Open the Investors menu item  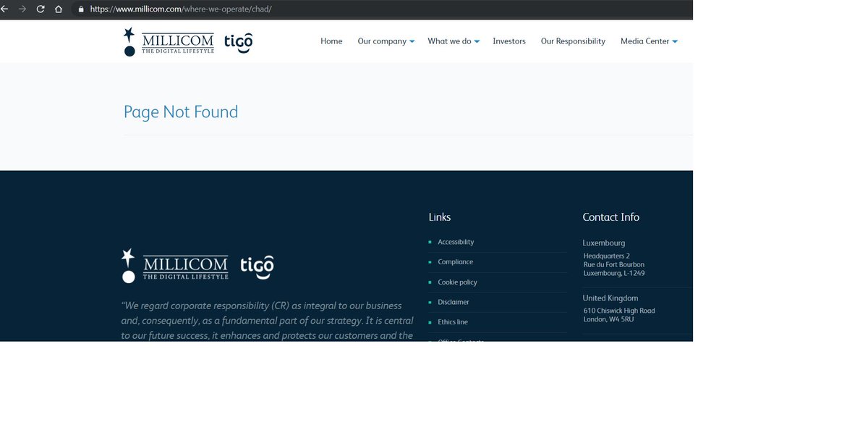[x=509, y=41]
